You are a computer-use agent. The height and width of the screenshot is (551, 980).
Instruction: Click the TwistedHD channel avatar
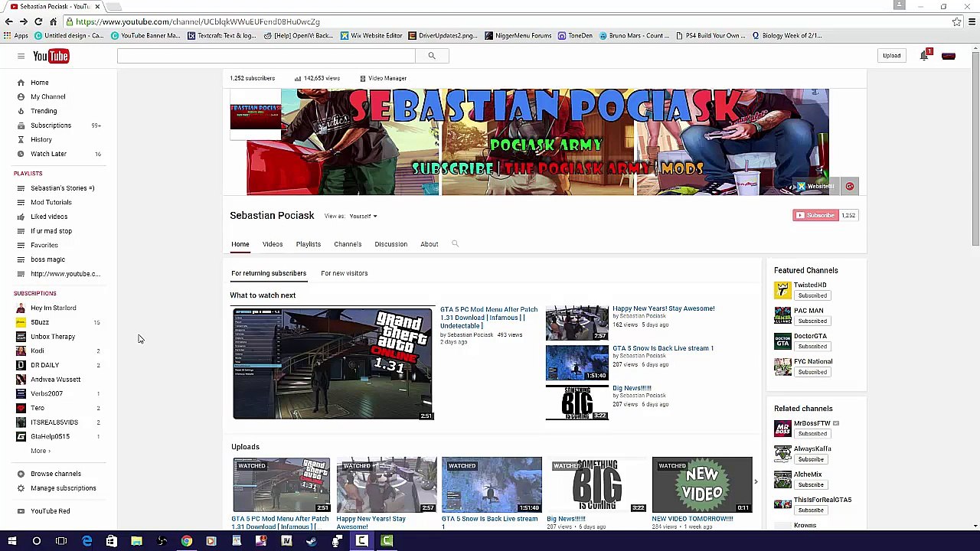coord(782,290)
